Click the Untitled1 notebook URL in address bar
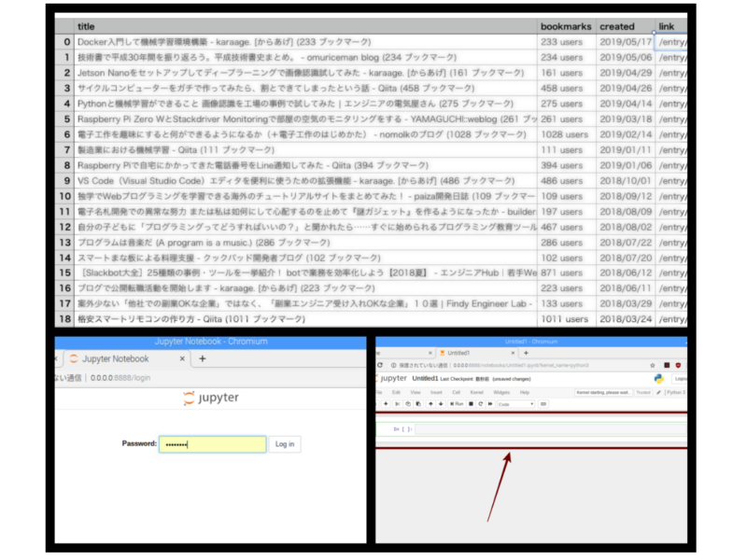The image size is (747, 560). coord(520,365)
